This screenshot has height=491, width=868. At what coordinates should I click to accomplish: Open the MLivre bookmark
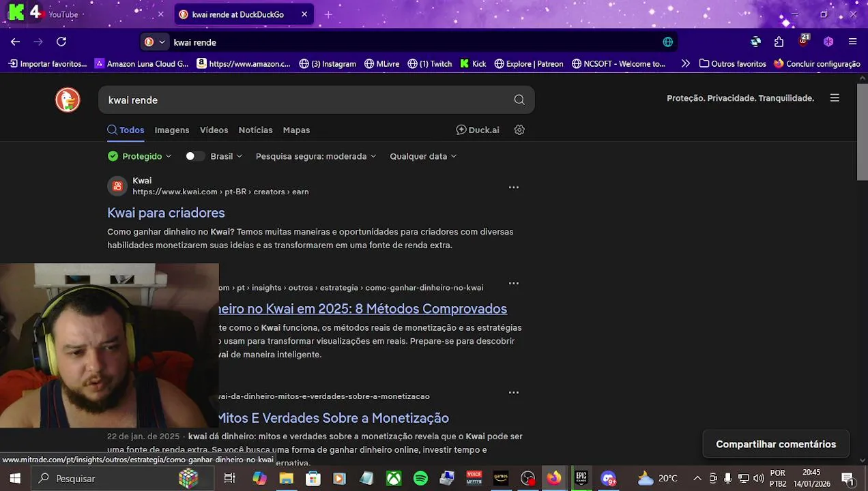click(382, 63)
